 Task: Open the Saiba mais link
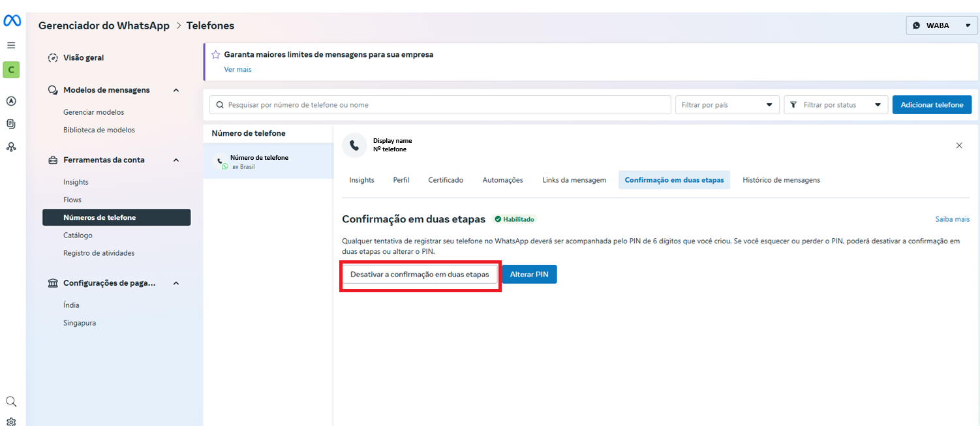pyautogui.click(x=952, y=219)
